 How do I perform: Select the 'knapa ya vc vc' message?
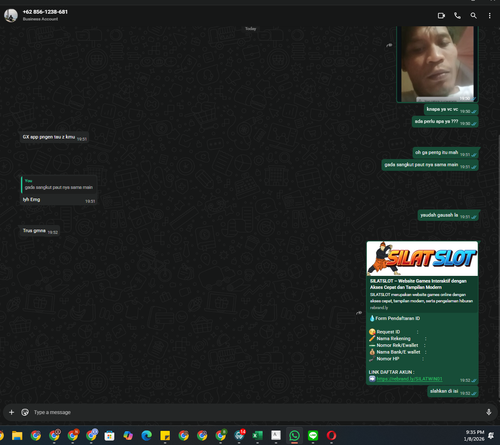(x=451, y=109)
